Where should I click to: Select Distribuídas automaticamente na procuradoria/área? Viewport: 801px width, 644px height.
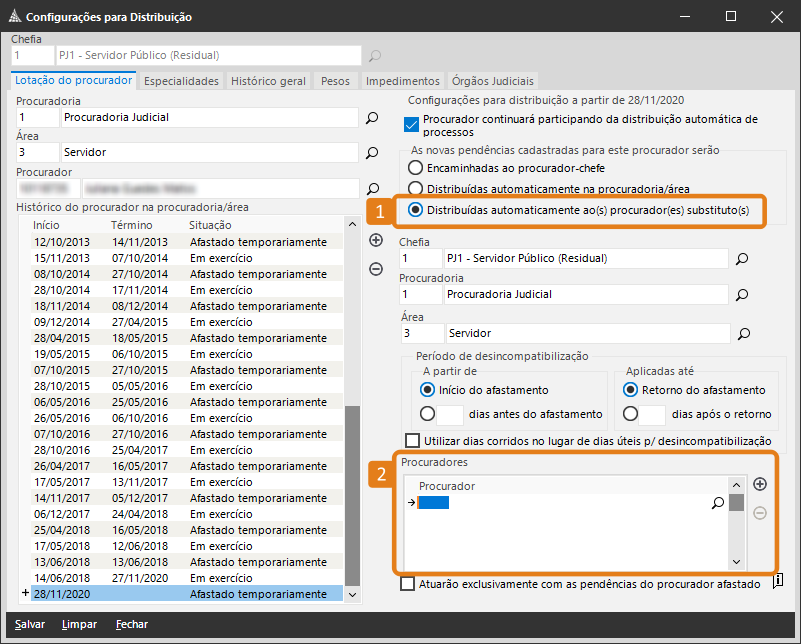pyautogui.click(x=415, y=189)
